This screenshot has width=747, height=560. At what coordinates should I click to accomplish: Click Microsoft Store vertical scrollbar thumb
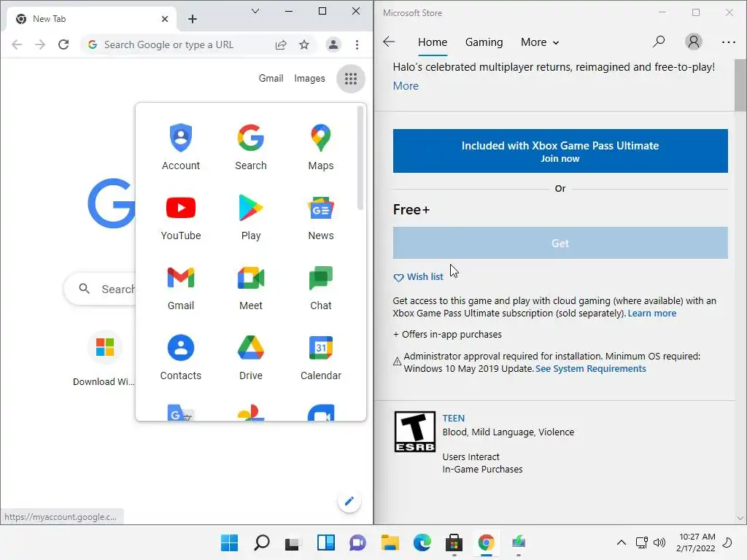coord(740,84)
